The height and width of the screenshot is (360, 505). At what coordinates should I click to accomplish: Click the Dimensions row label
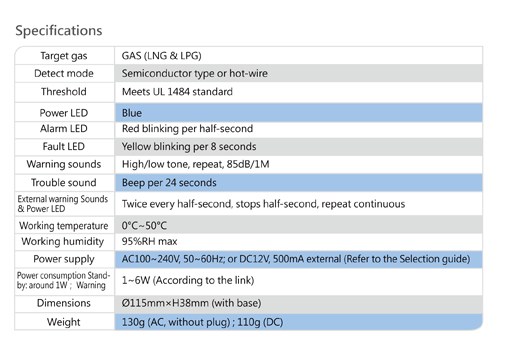coord(64,303)
